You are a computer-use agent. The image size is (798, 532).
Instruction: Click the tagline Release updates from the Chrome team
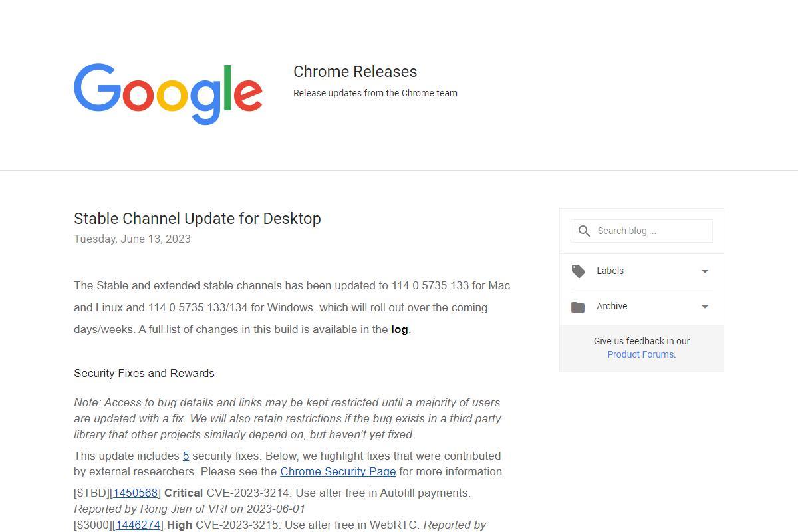(375, 93)
